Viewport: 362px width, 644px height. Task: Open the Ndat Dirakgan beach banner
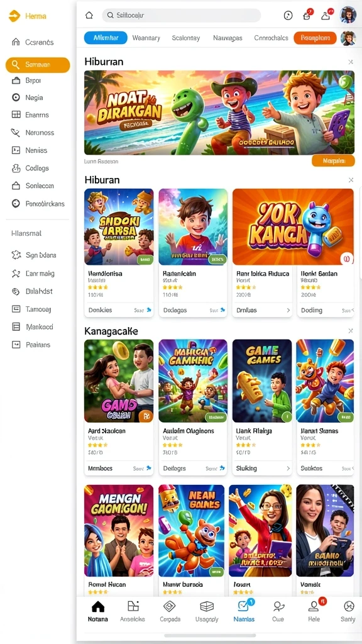click(x=219, y=113)
